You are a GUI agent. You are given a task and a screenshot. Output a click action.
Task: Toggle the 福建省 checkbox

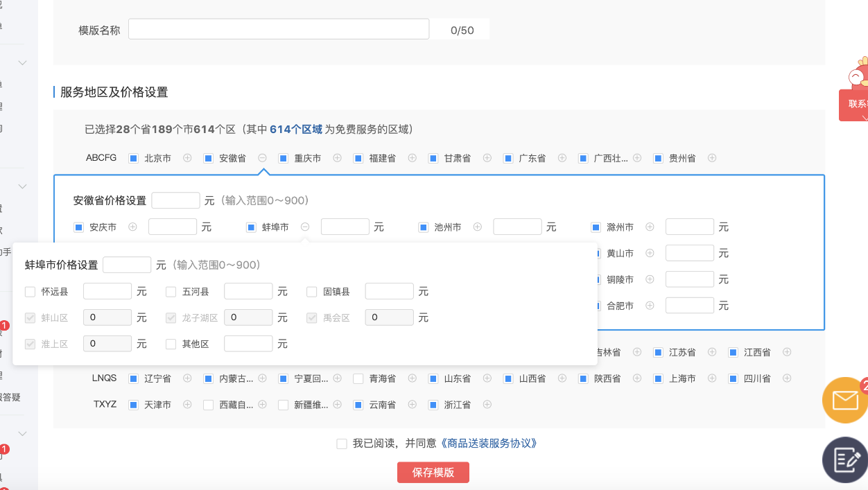pos(358,158)
